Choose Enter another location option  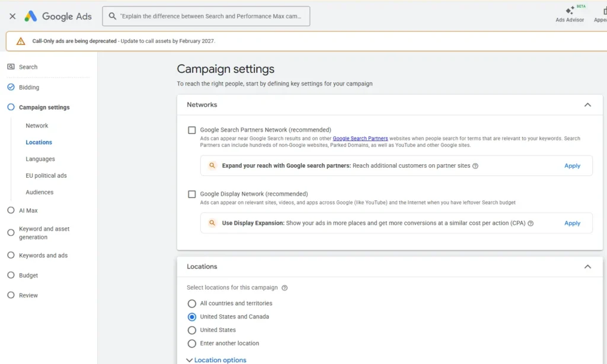point(191,343)
